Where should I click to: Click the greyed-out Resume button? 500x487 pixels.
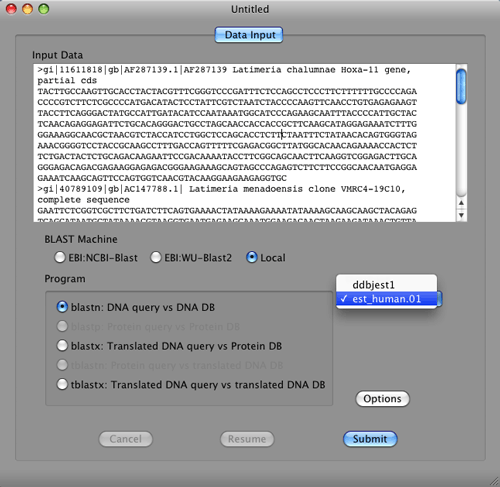[247, 439]
